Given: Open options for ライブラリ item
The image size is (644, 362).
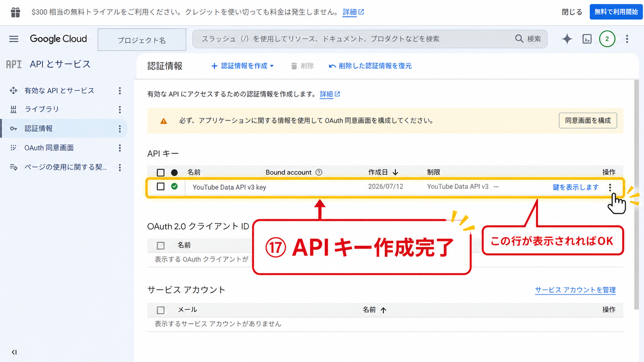Looking at the screenshot, I should (120, 110).
